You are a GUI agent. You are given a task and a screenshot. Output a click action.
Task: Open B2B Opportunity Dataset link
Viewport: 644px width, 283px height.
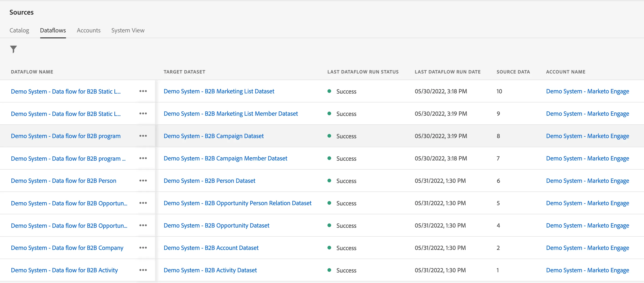coord(216,226)
